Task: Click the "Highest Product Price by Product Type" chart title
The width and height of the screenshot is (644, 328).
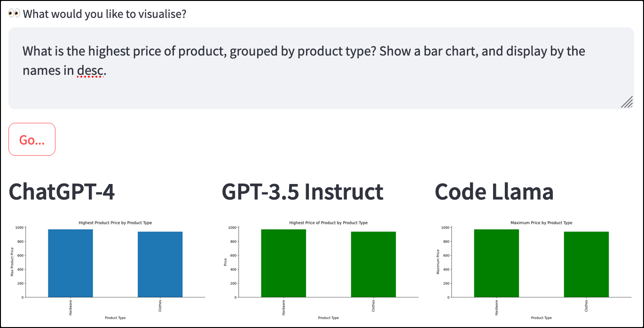Action: (x=115, y=223)
